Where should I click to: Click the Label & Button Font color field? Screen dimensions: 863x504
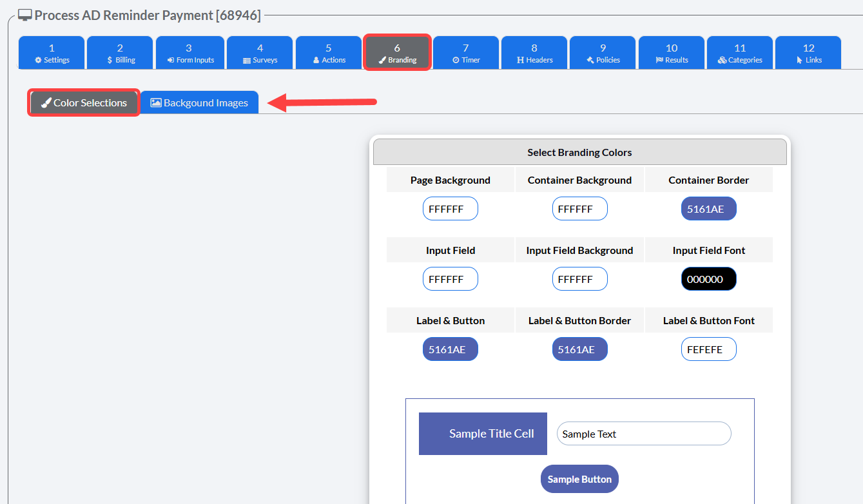point(709,349)
